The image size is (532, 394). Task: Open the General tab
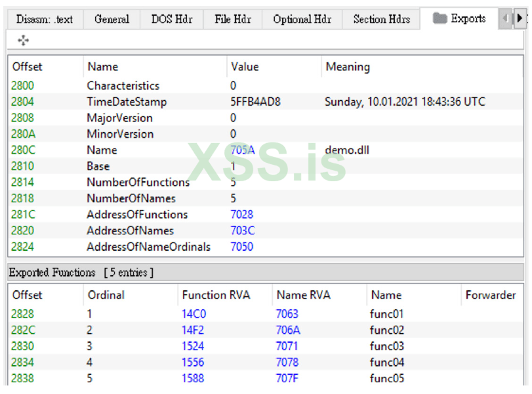click(112, 19)
